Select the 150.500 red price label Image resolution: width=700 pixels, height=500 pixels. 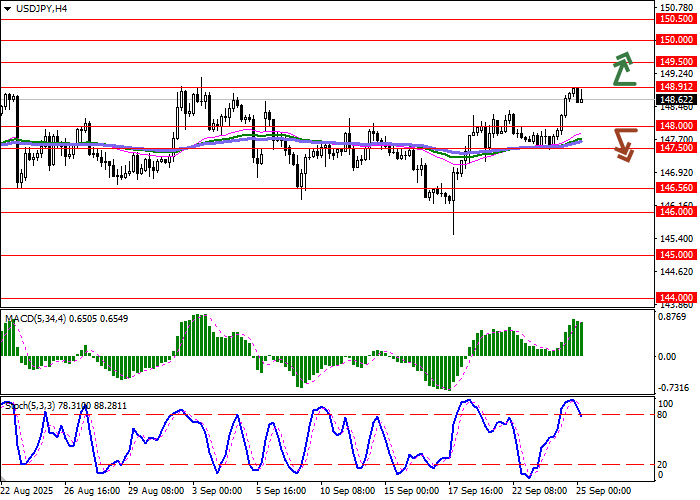[676, 19]
